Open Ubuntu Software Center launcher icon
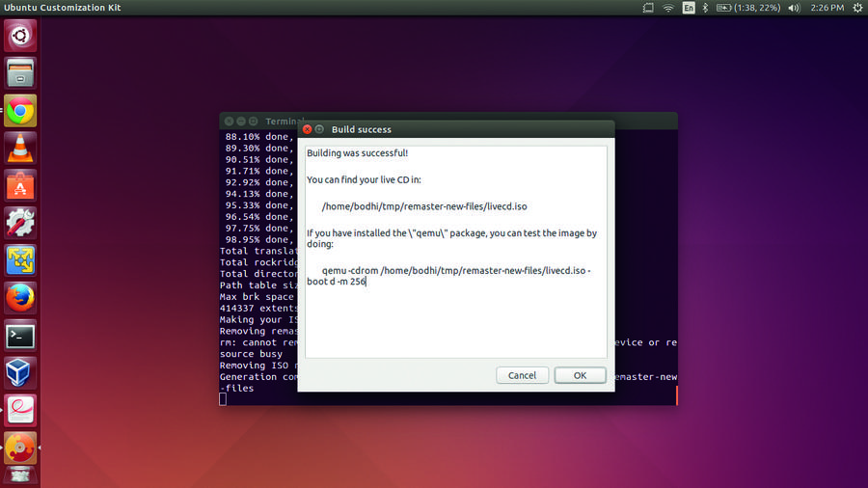Screen dimensions: 868x488 [x=20, y=186]
